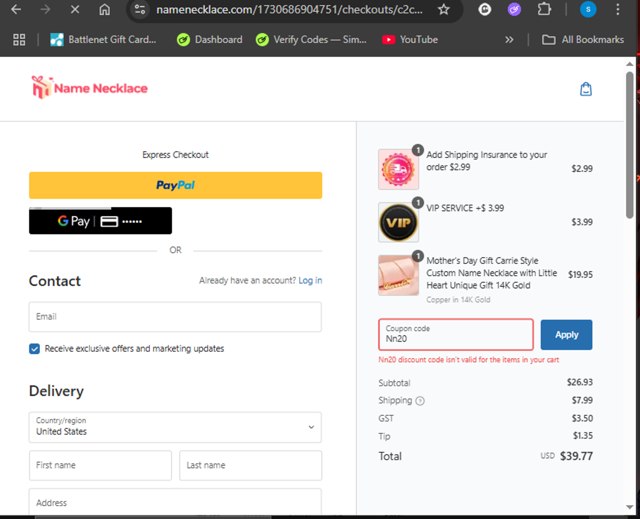Open the blue profile avatar
Image resolution: width=640 pixels, height=519 pixels.
point(588,9)
